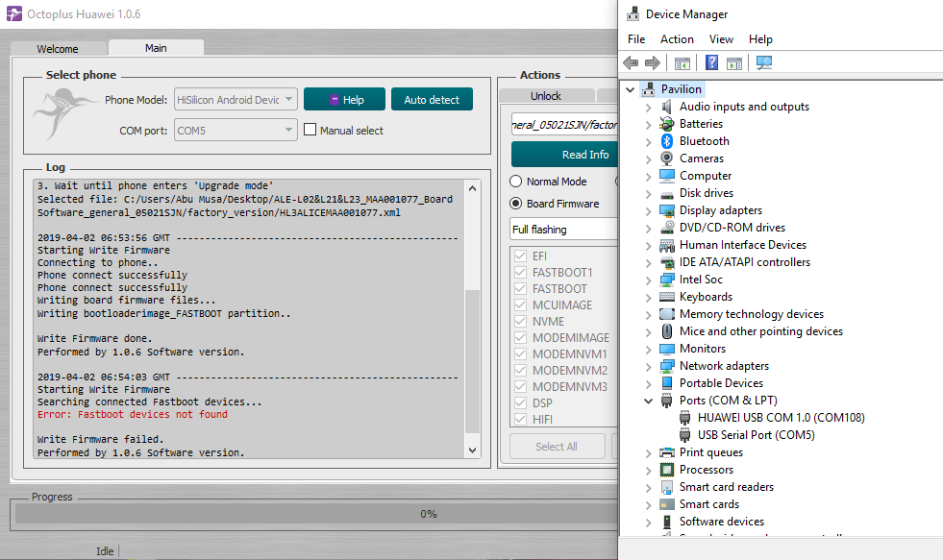943x560 pixels.
Task: Click the Pavilion computer root icon
Action: [648, 89]
